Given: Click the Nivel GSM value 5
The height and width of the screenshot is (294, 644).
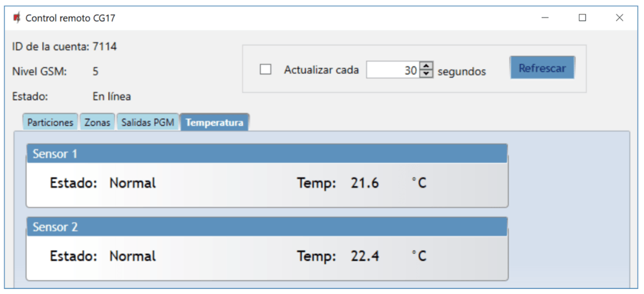Looking at the screenshot, I should point(95,71).
